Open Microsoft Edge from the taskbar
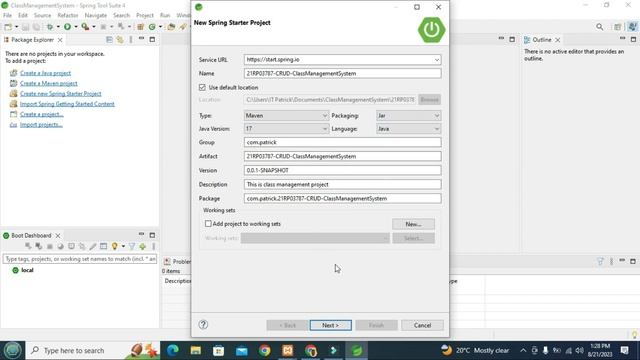Screen dimensions: 640x360 point(173,350)
